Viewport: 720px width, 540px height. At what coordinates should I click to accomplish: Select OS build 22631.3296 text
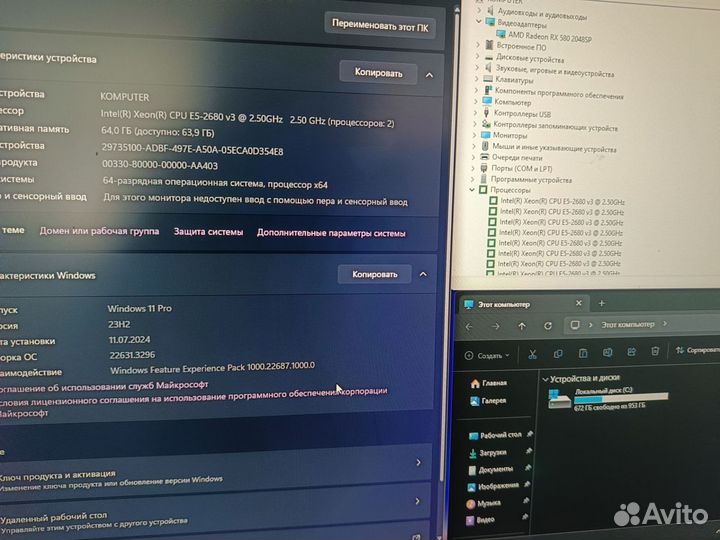[x=132, y=355]
